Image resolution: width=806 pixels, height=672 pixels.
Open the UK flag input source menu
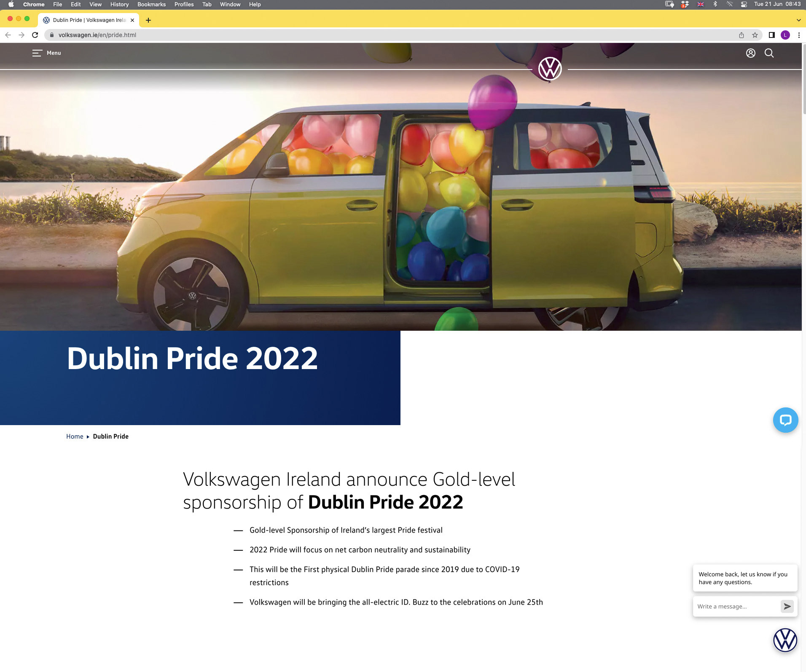(x=701, y=4)
